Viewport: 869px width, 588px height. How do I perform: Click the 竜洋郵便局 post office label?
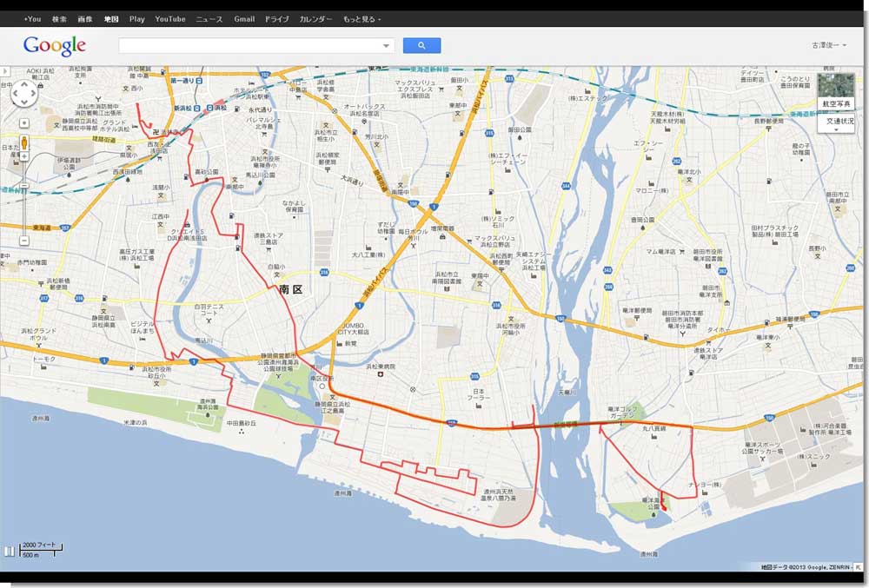(637, 311)
